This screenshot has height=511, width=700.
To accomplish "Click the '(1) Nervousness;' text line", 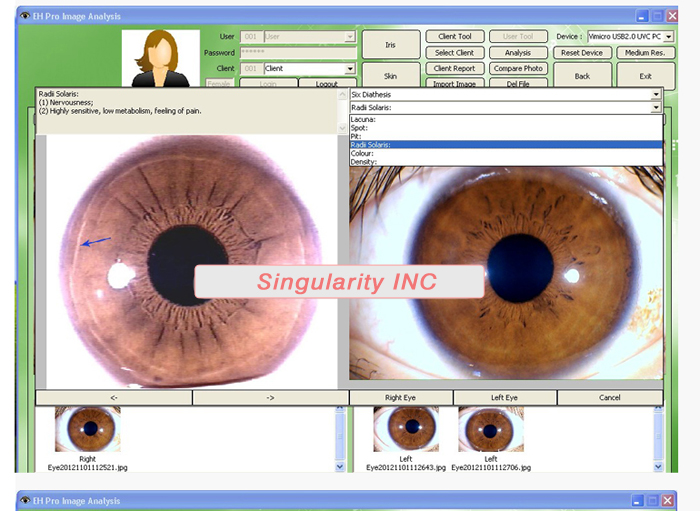I will [x=66, y=102].
